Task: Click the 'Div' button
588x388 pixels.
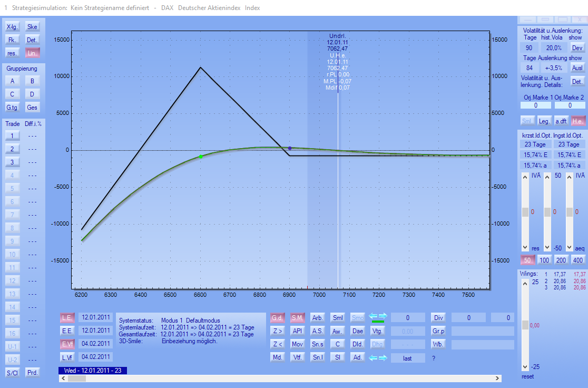Action: (438, 317)
